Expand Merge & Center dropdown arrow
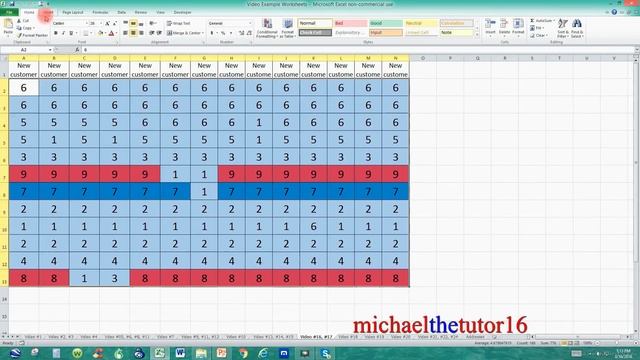 (x=202, y=33)
